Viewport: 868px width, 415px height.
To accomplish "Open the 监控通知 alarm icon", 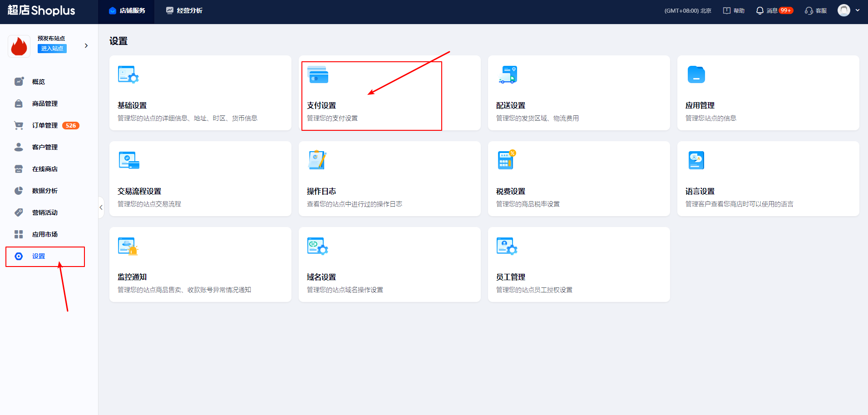I will (128, 246).
